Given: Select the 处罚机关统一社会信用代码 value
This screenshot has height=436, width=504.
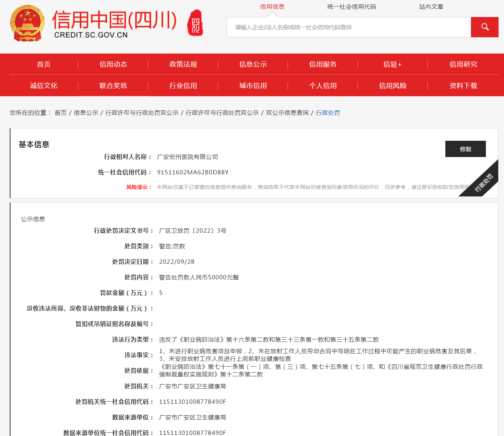Looking at the screenshot, I should (193, 402).
